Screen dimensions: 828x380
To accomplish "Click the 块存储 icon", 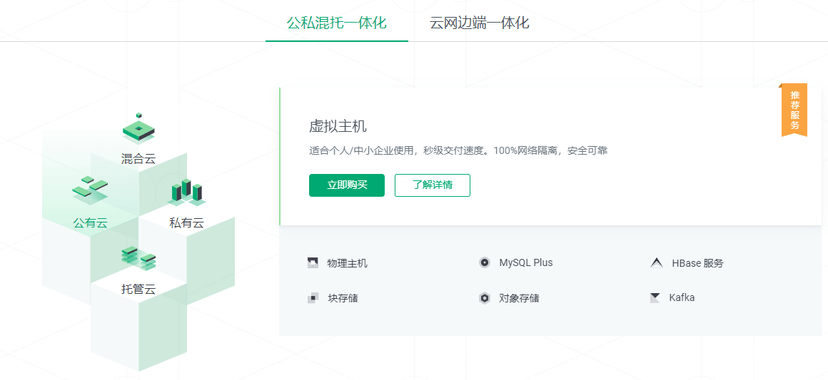I will click(x=313, y=298).
